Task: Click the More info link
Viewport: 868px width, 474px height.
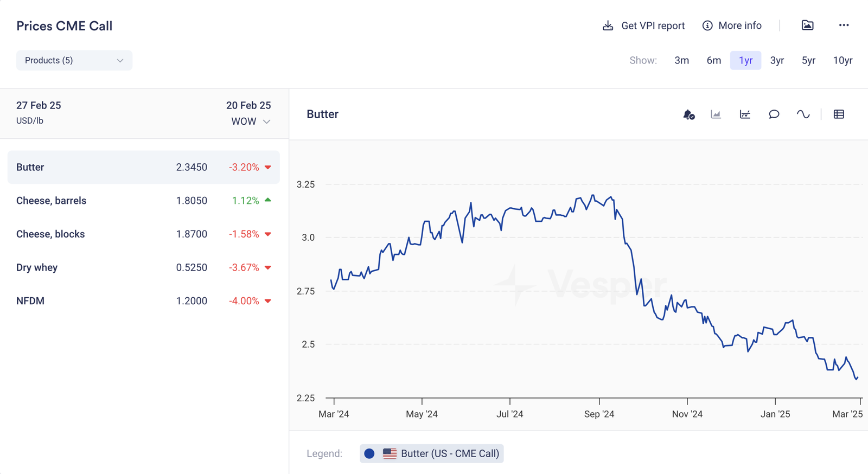Action: pyautogui.click(x=732, y=25)
